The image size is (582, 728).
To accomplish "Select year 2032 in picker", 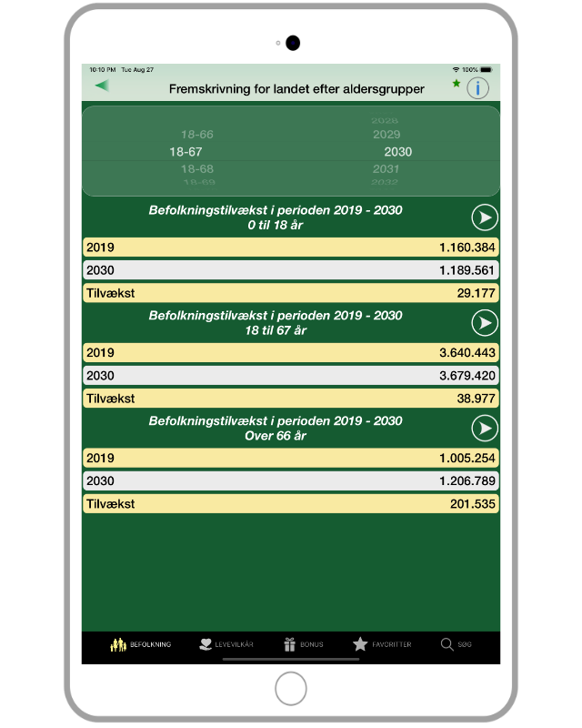I will pos(385,183).
